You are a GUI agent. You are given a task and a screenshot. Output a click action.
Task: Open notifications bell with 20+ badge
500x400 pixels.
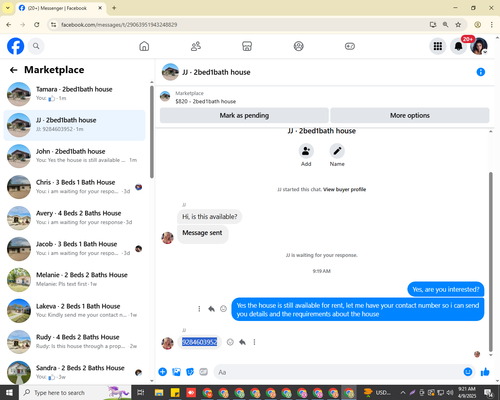click(x=459, y=46)
